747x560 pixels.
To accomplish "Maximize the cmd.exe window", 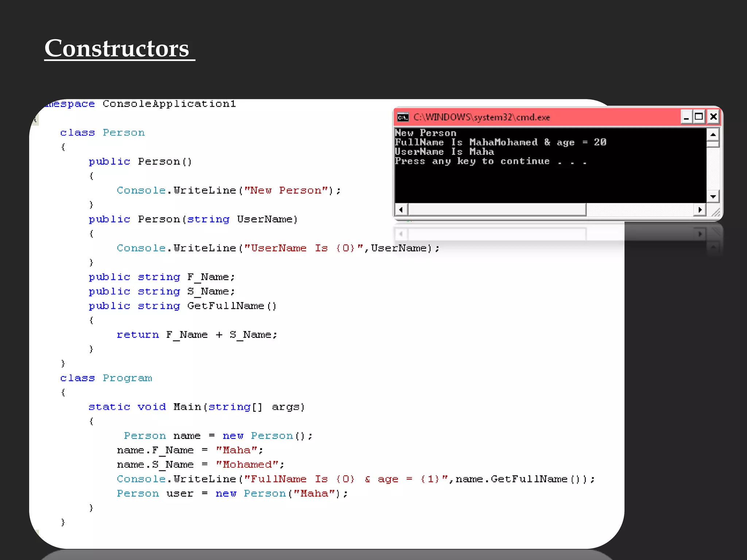I will click(699, 117).
